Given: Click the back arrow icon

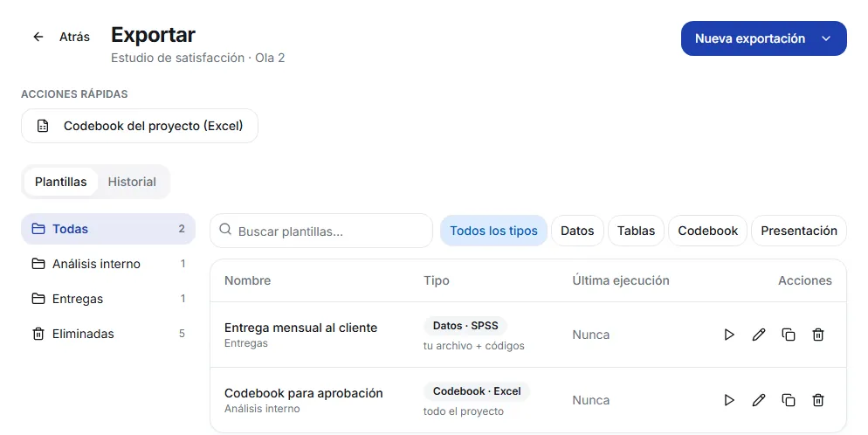Looking at the screenshot, I should (38, 37).
